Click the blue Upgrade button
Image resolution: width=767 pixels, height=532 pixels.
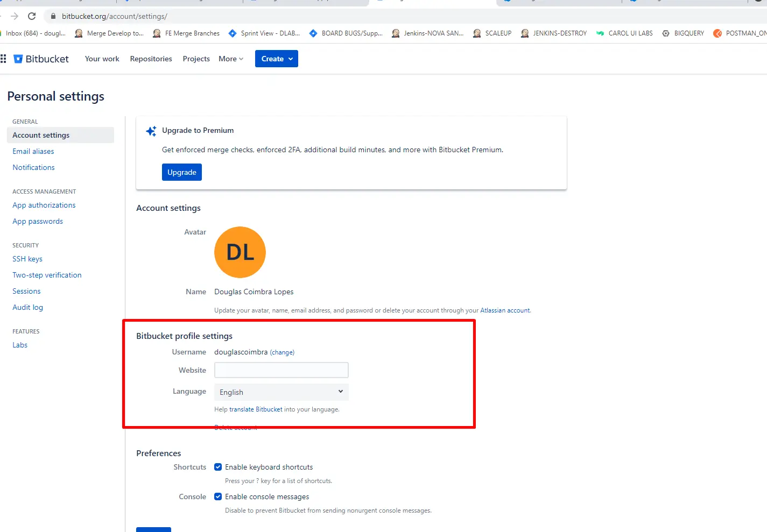point(182,172)
